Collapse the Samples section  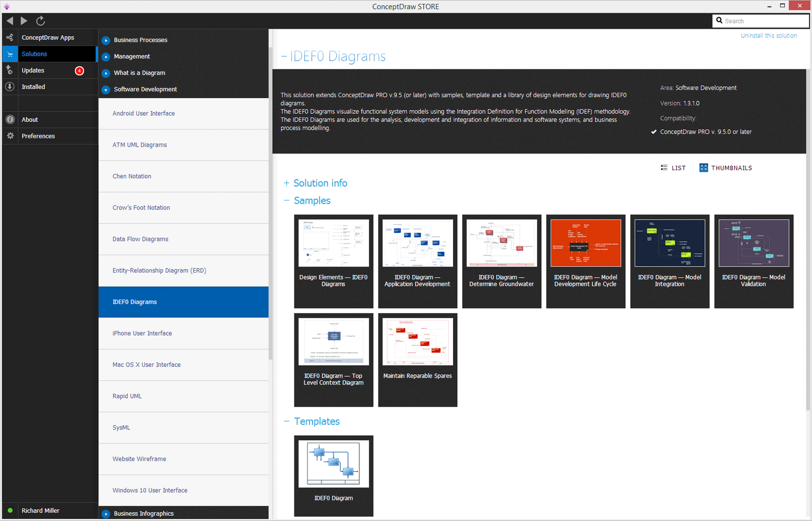click(286, 200)
